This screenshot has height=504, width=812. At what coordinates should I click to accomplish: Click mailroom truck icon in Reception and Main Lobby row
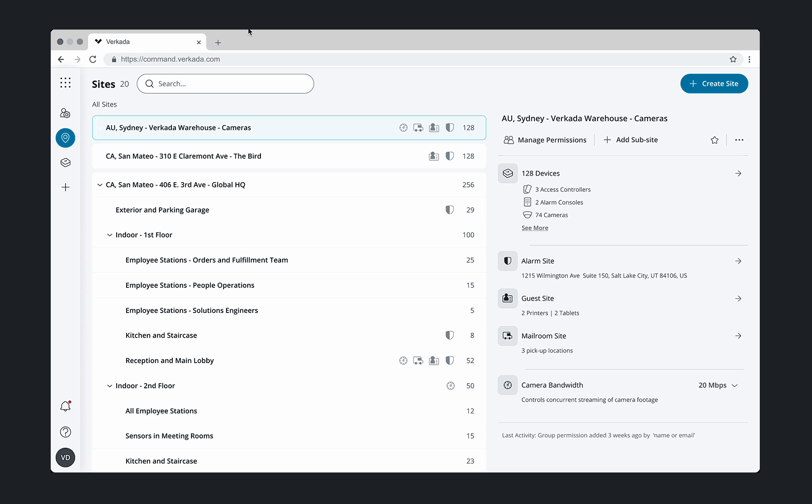(x=418, y=361)
